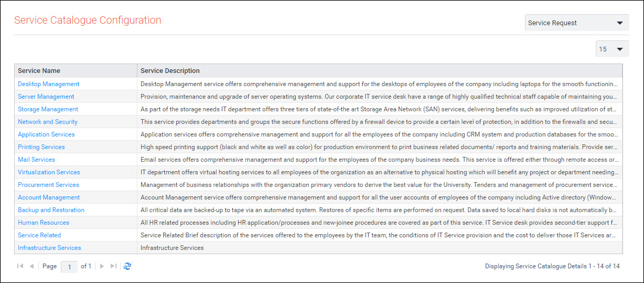Open the Desktop Management service link
The image size is (644, 283).
coord(49,84)
